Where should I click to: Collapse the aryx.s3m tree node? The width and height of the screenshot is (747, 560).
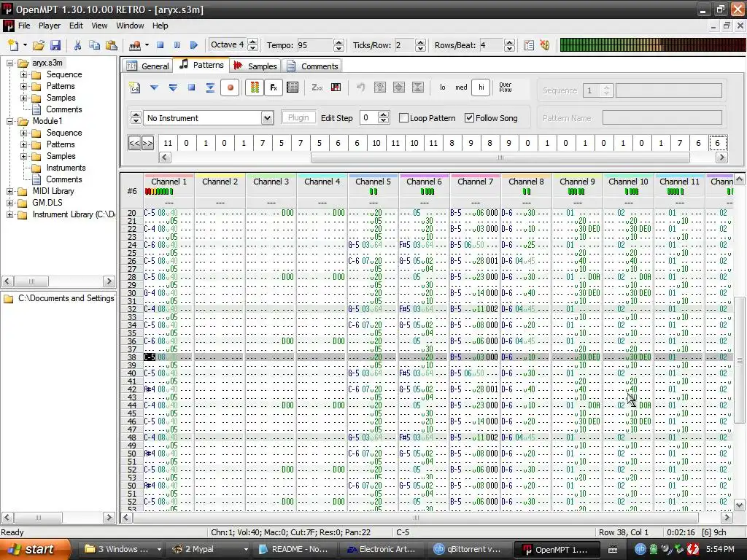(x=9, y=63)
